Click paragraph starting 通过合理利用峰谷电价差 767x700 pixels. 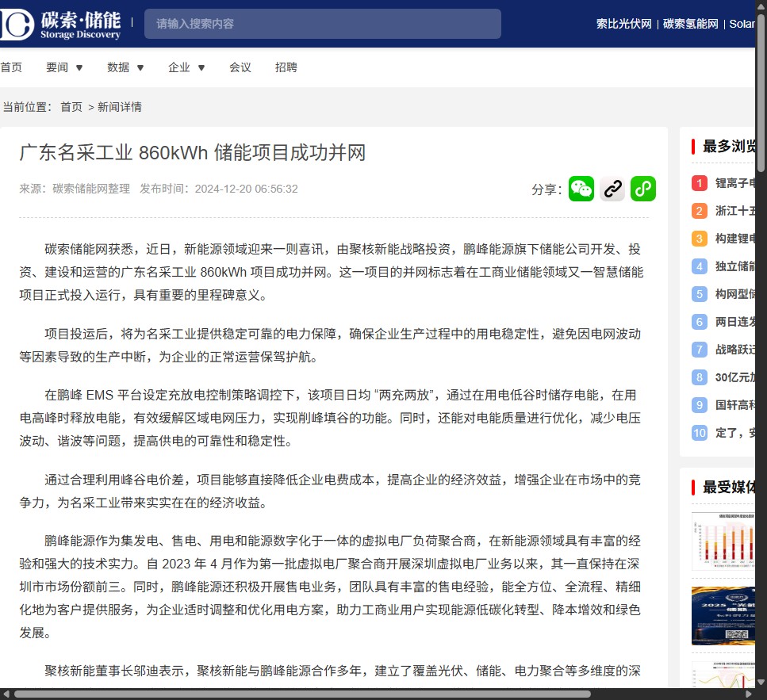coord(330,492)
